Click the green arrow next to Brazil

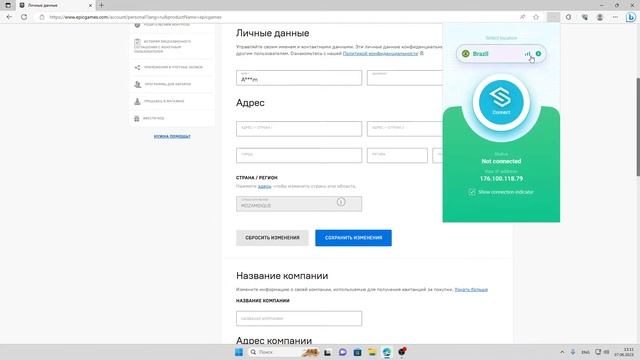tap(538, 53)
